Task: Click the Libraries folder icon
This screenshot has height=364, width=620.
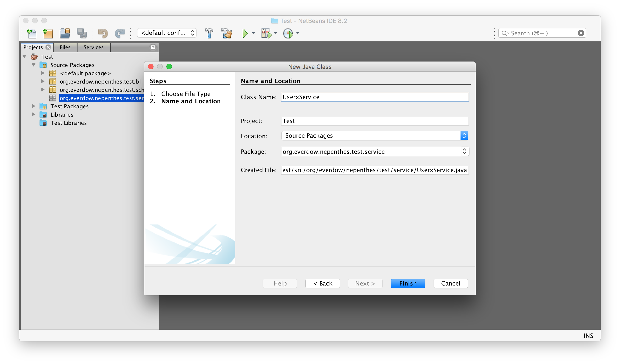Action: pyautogui.click(x=43, y=115)
